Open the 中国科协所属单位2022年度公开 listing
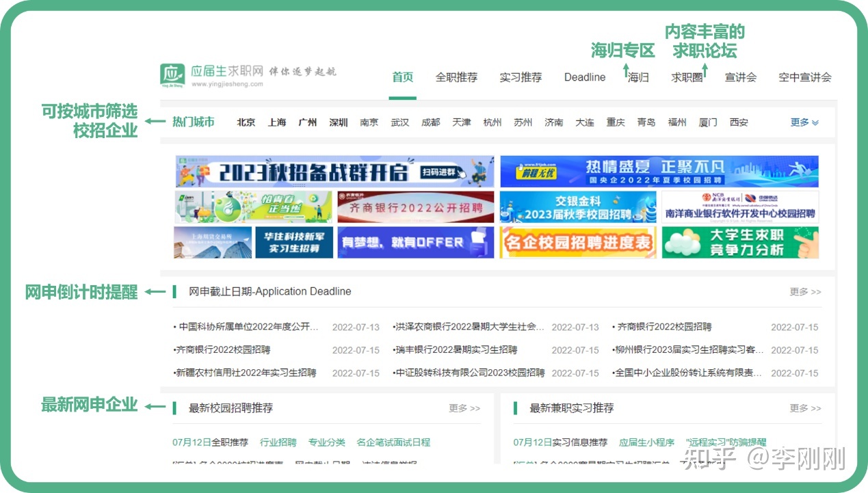Viewport: 868px width, 493px height. (247, 327)
